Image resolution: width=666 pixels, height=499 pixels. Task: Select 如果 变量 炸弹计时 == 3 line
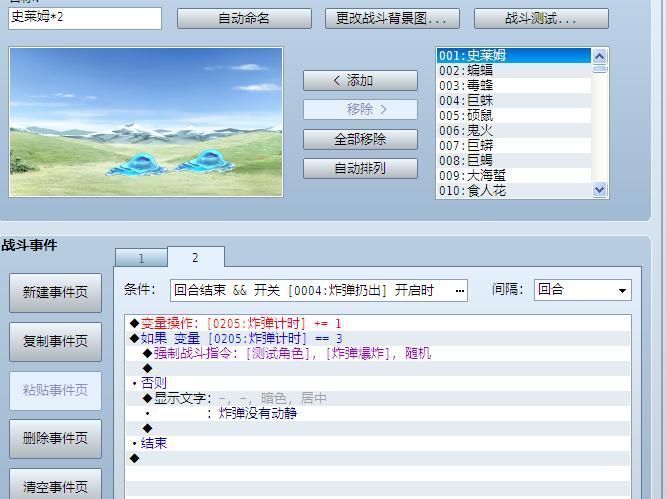click(378, 338)
